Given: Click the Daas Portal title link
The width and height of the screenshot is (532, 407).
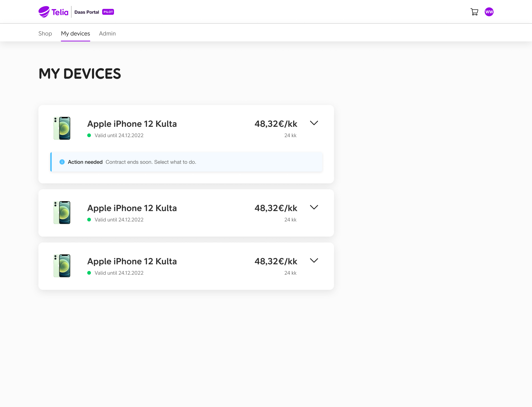Looking at the screenshot, I should [x=87, y=12].
